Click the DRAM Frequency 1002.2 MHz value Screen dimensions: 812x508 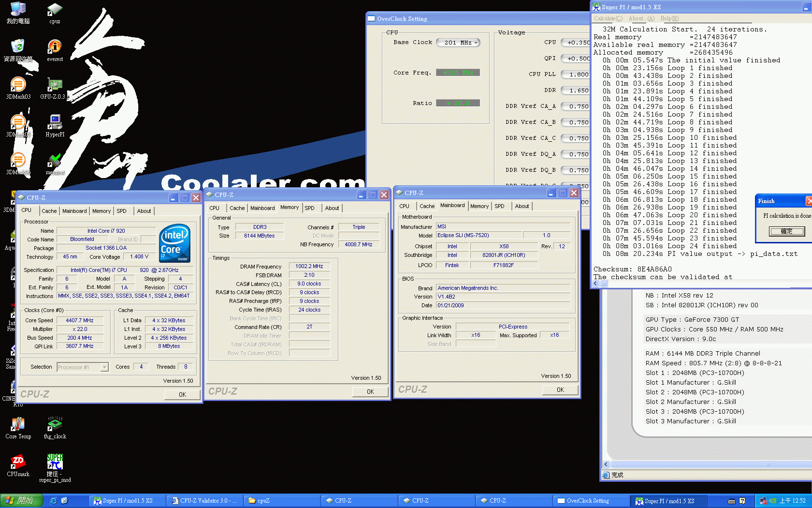point(309,266)
